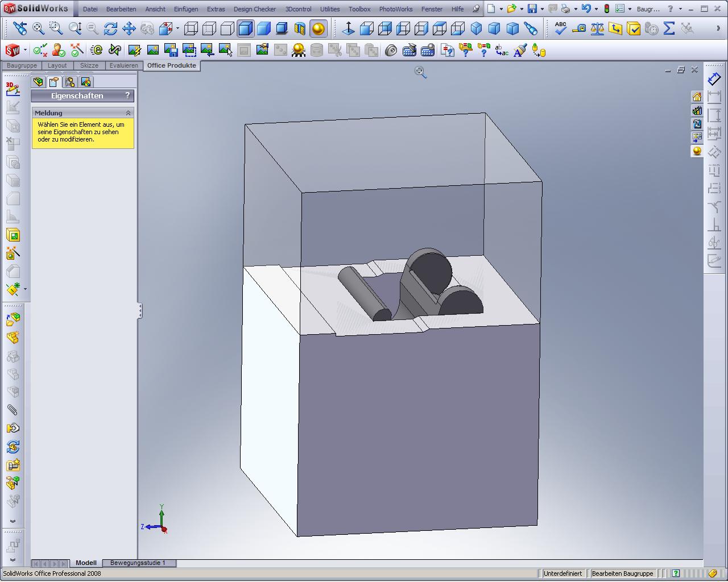Click the 3D Sketch tool icon

(x=13, y=89)
